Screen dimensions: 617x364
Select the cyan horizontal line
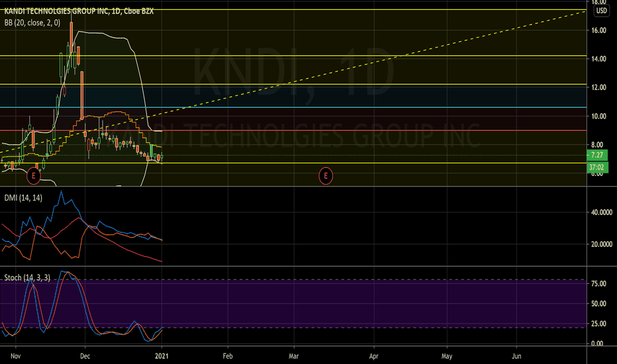293,107
